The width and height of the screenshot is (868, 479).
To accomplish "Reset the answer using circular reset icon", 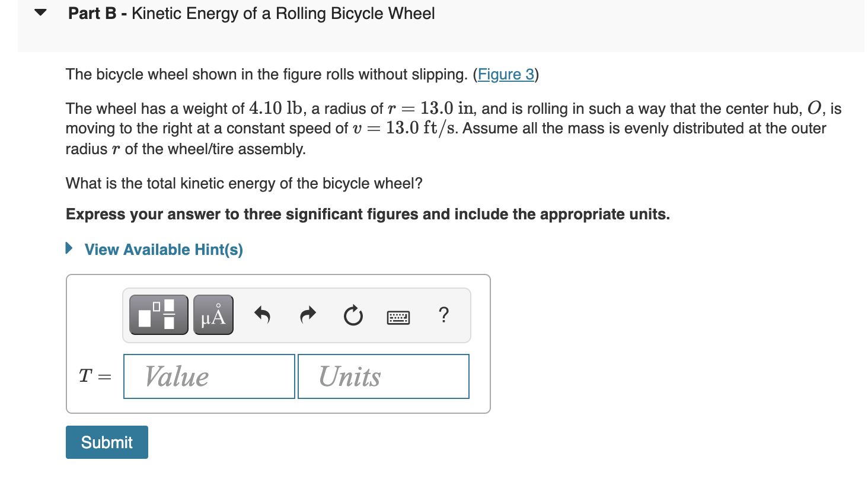I will (353, 316).
